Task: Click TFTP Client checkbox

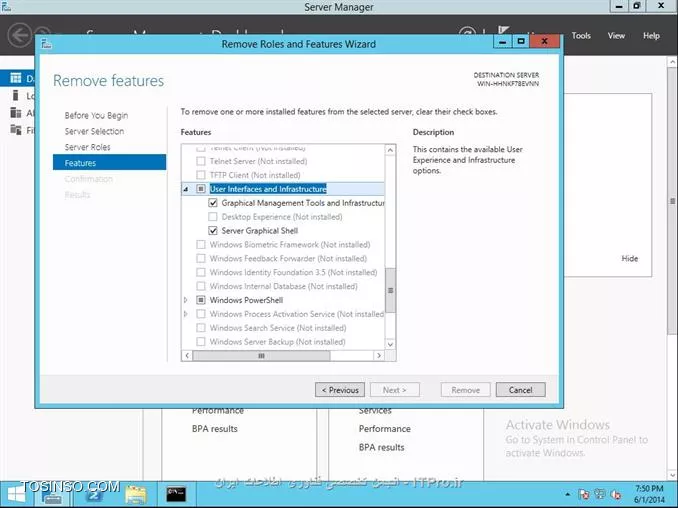Action: click(x=201, y=175)
